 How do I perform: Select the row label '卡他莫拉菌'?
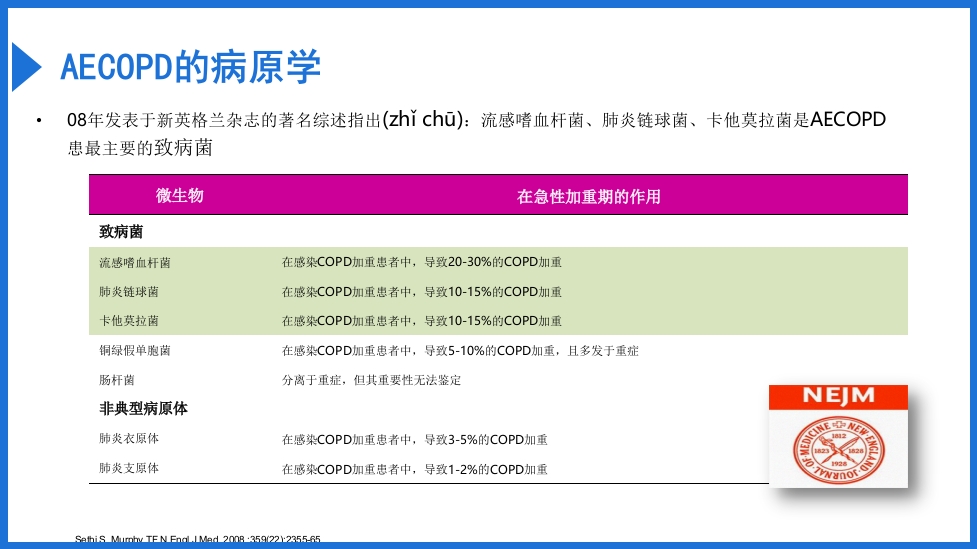pos(129,321)
